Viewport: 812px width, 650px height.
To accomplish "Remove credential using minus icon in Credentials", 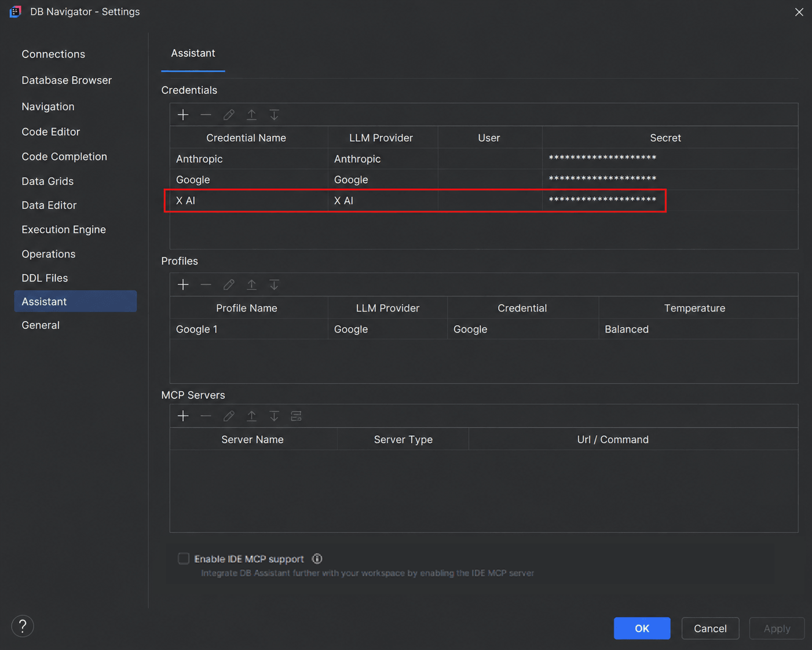I will 206,115.
